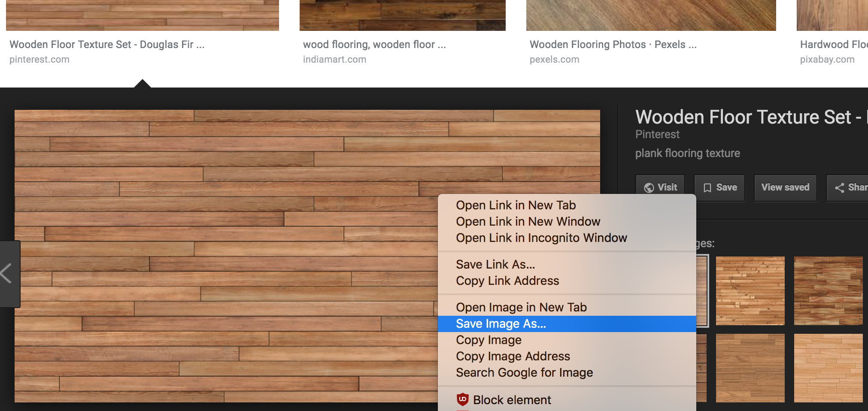Image resolution: width=868 pixels, height=411 pixels.
Task: Click pinterest.com source link
Action: 39,60
